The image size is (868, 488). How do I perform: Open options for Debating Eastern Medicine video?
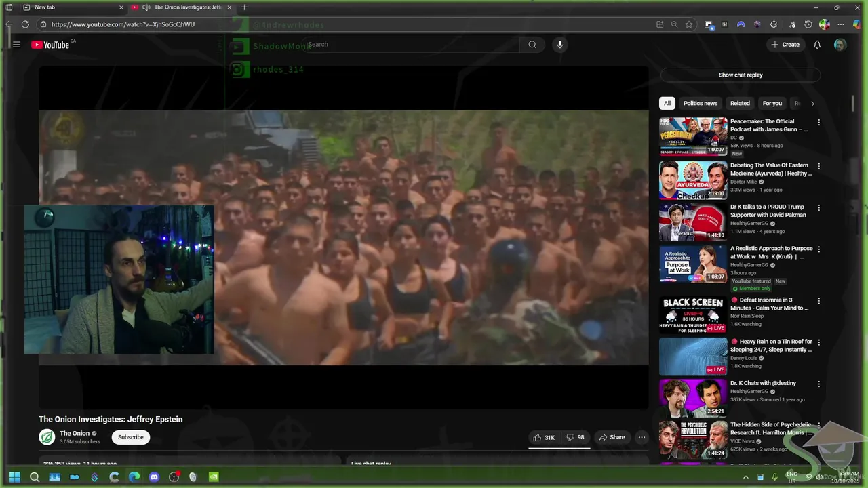point(818,166)
